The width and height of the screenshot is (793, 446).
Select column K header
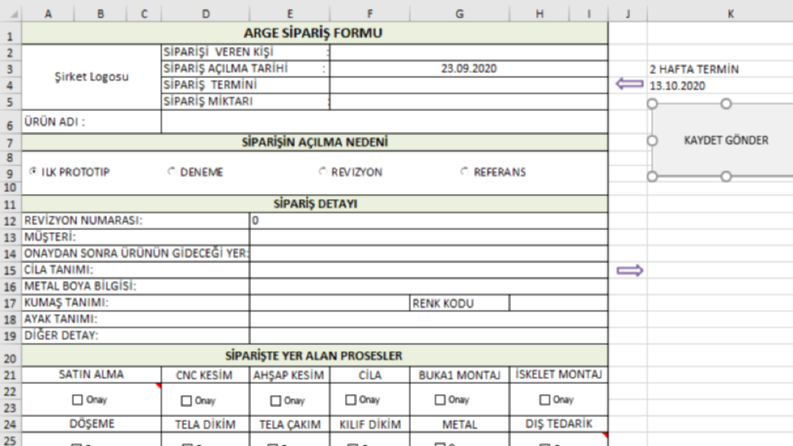click(730, 14)
